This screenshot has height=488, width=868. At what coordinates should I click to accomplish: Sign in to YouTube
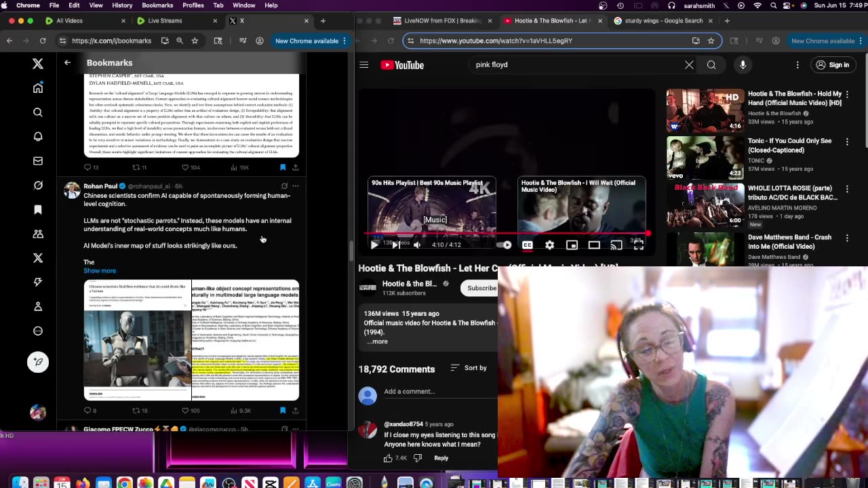click(x=832, y=65)
